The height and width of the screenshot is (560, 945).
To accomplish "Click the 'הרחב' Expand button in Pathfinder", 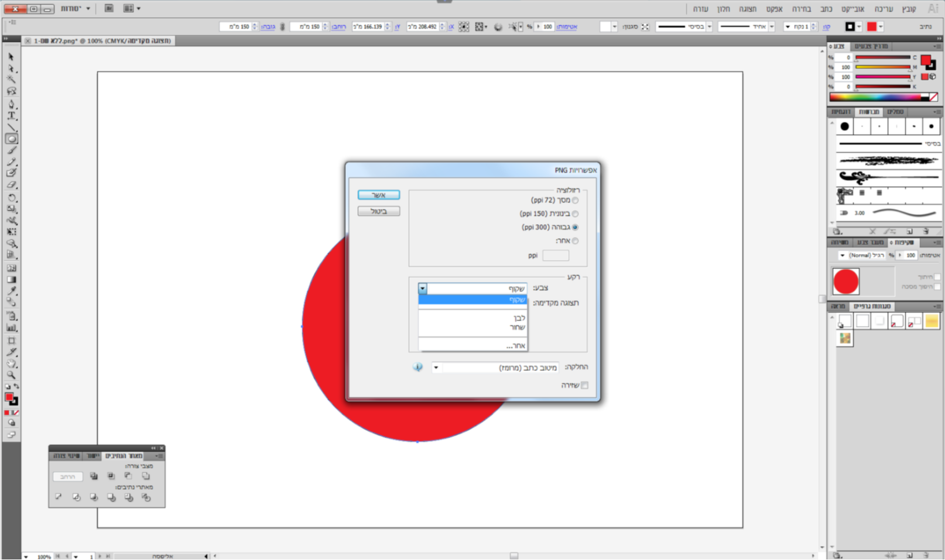I will tap(68, 477).
